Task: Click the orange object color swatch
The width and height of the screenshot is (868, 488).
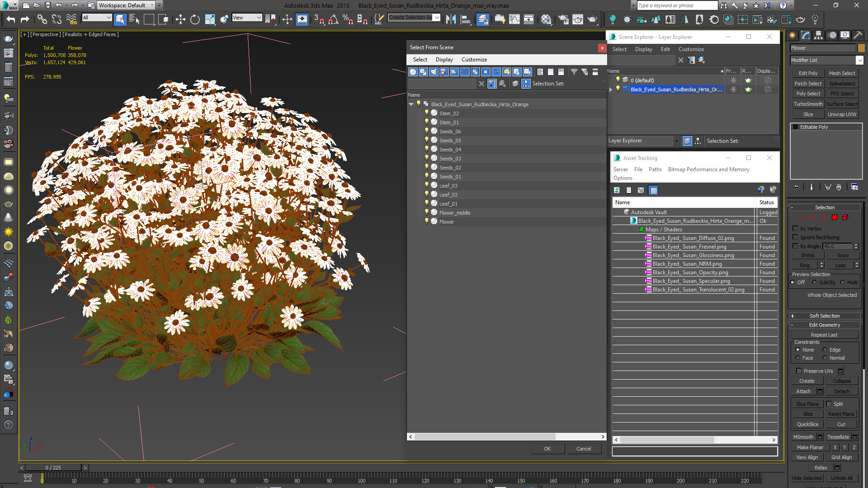Action: 861,48
